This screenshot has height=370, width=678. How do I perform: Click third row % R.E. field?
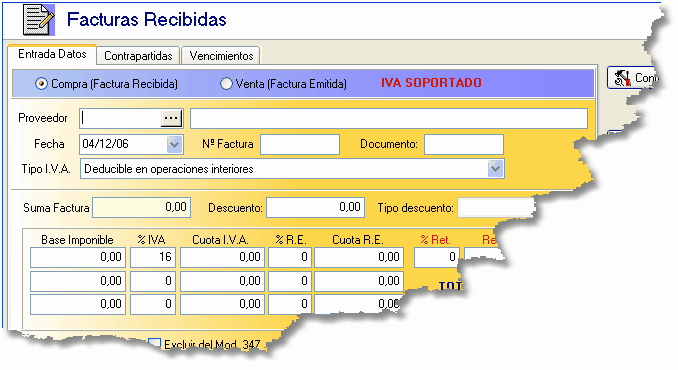coord(289,304)
